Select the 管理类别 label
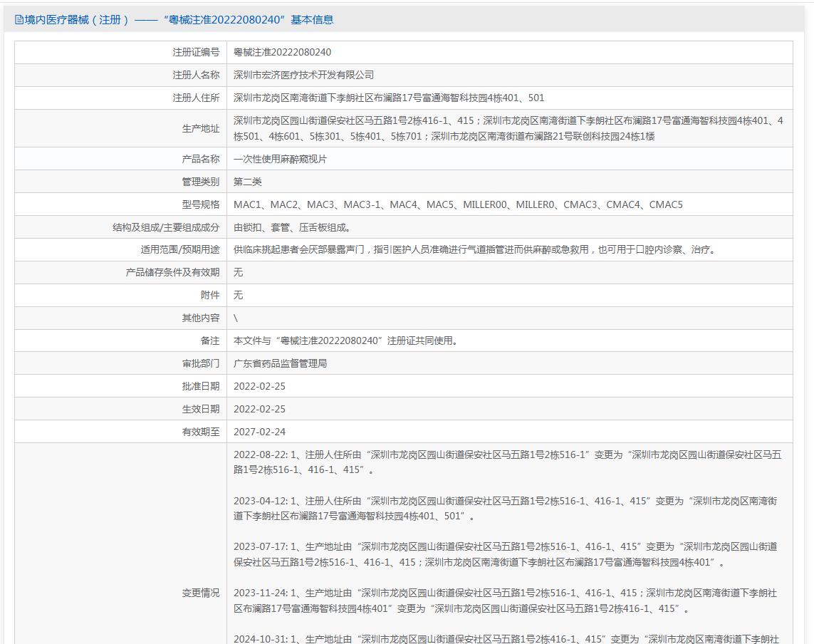 201,182
